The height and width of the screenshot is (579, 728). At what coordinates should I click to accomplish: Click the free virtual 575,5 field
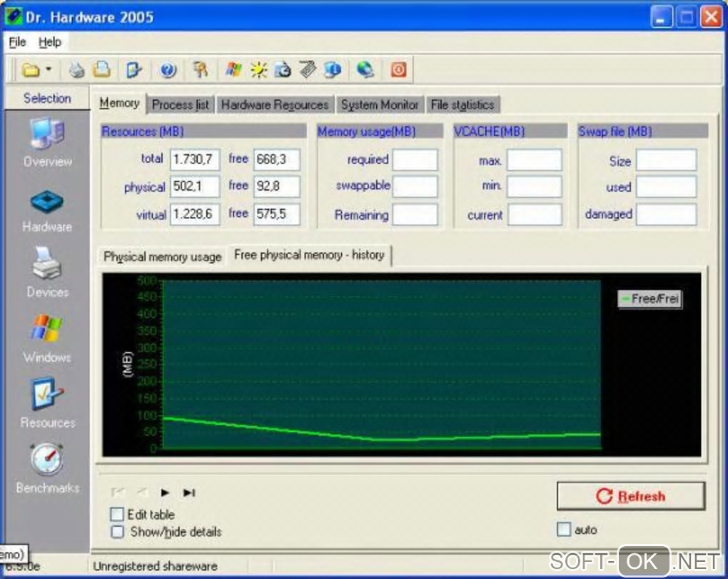tap(277, 214)
